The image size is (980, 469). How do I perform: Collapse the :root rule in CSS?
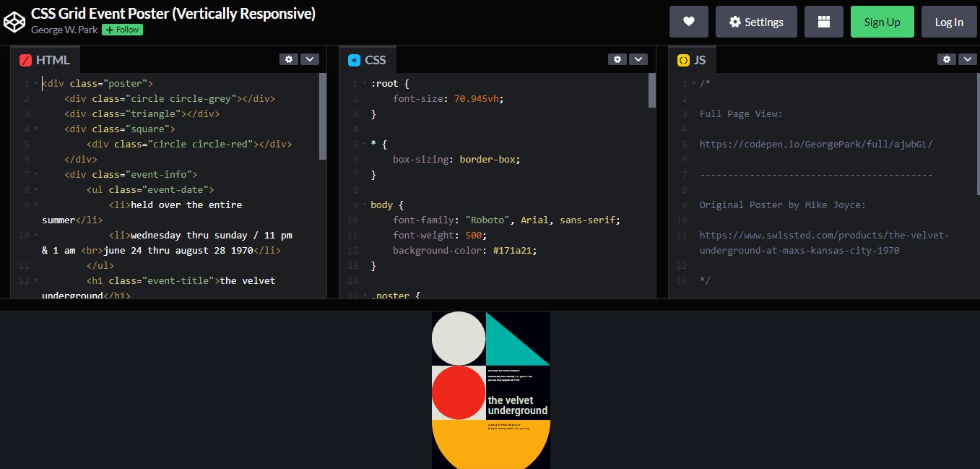point(365,84)
